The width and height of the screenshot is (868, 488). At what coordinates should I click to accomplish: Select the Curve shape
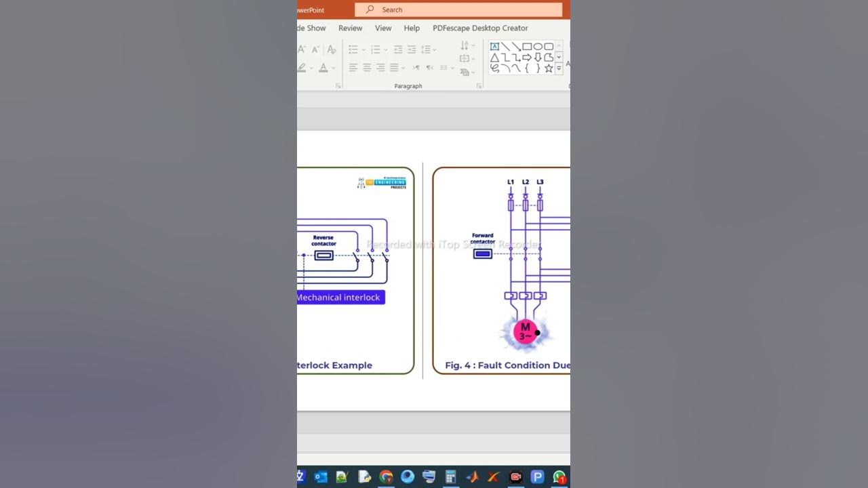coord(516,68)
